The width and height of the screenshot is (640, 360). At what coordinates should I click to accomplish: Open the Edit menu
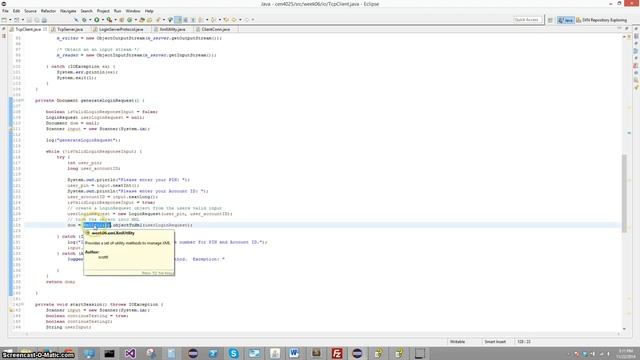pos(16,11)
